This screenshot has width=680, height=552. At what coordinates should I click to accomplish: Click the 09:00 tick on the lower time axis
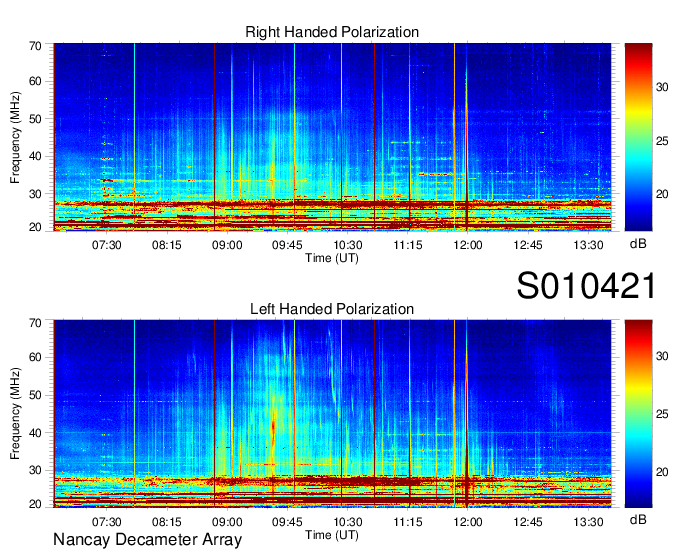[x=227, y=522]
